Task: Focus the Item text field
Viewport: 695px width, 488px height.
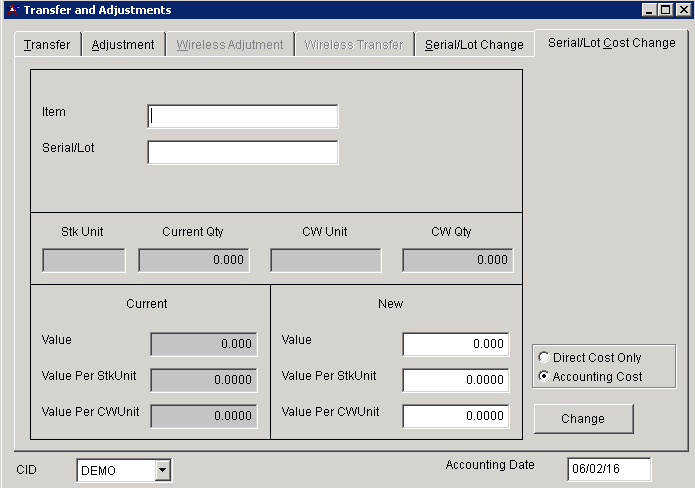Action: [x=242, y=117]
